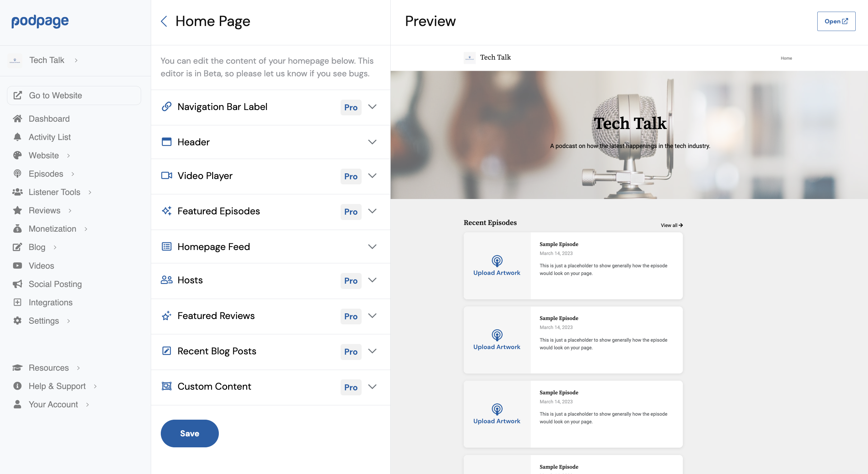Click the Resources graduation cap icon
The height and width of the screenshot is (474, 868).
18,368
